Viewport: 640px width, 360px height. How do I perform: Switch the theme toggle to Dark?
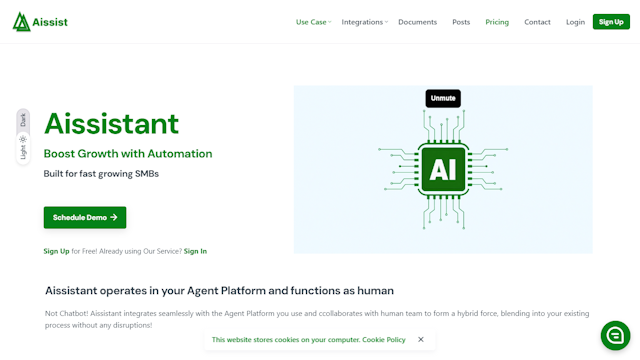click(x=23, y=120)
